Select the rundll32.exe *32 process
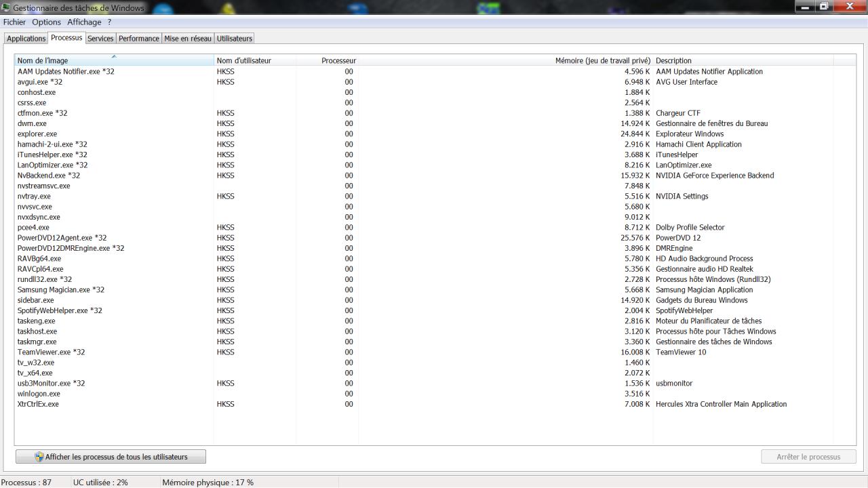Viewport: 868px width, 488px height. 435,279
